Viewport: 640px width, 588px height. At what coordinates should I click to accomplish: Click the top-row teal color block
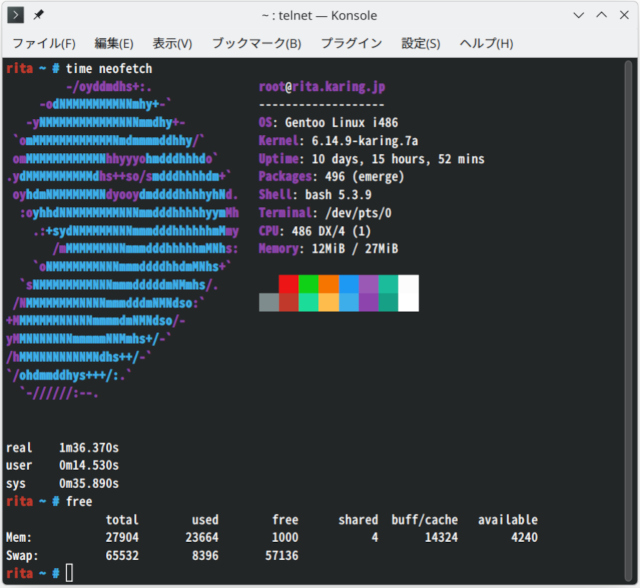click(x=389, y=284)
